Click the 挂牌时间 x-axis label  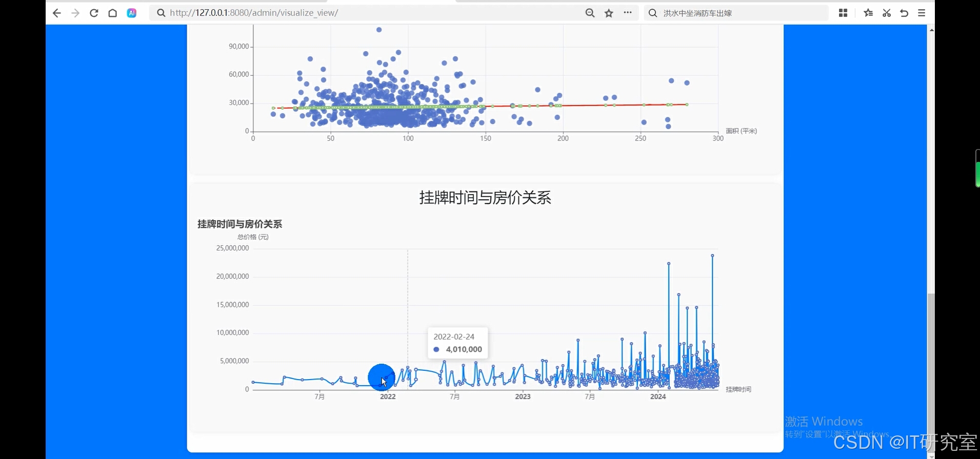pyautogui.click(x=738, y=389)
